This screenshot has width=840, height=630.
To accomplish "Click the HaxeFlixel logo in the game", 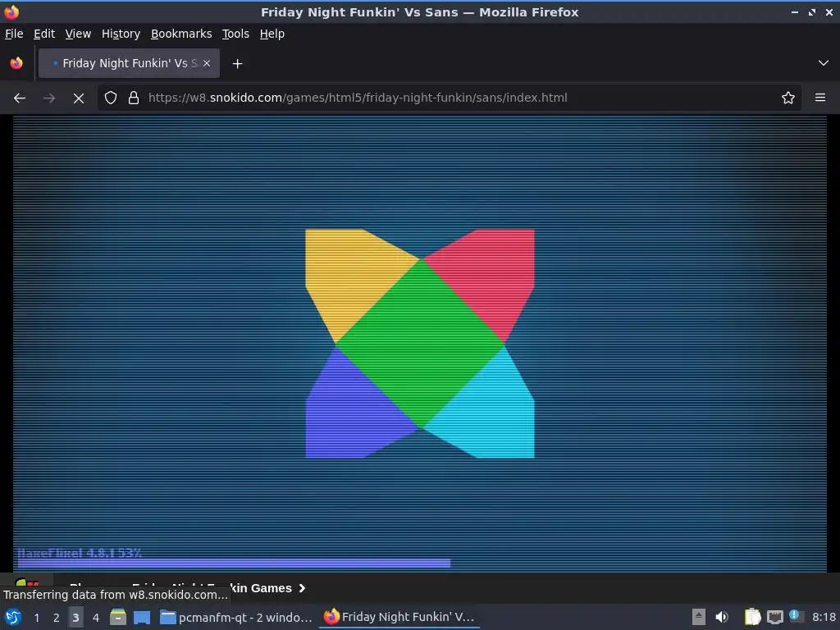I will pos(419,344).
